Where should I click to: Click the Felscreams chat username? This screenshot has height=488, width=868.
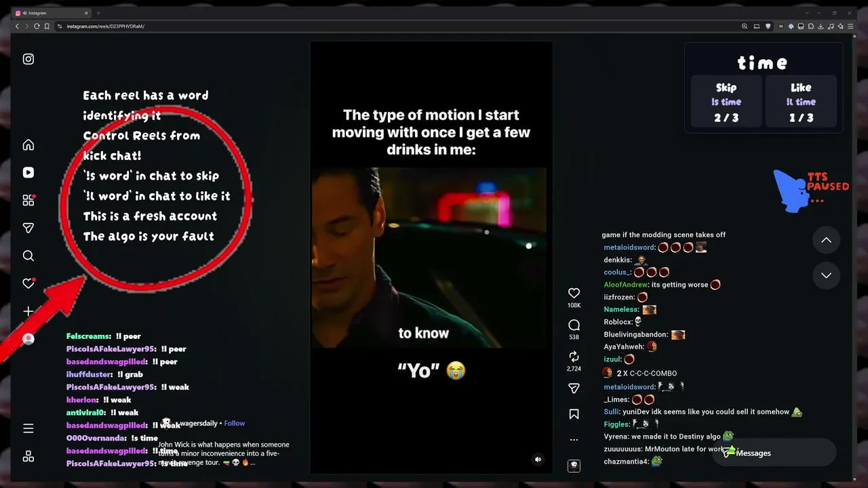click(88, 336)
